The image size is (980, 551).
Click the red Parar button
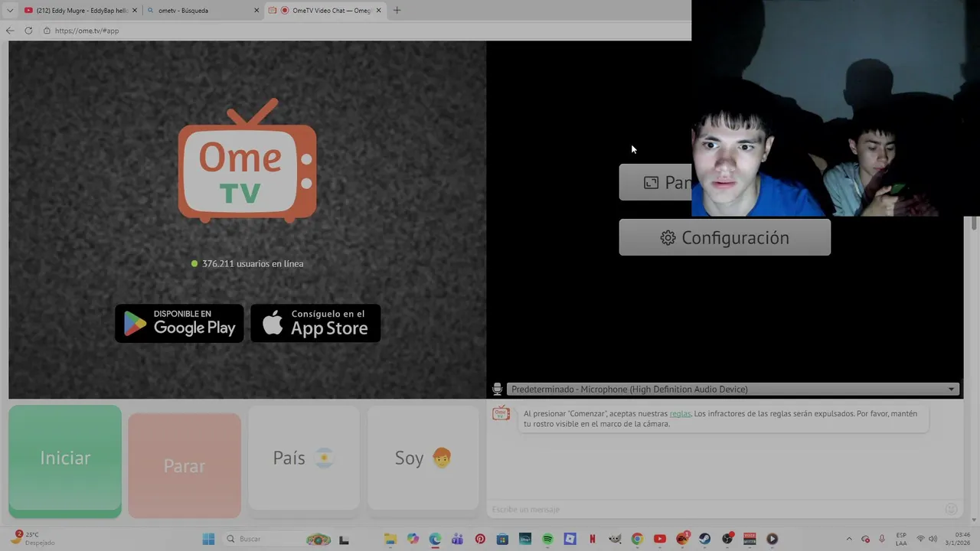185,465
